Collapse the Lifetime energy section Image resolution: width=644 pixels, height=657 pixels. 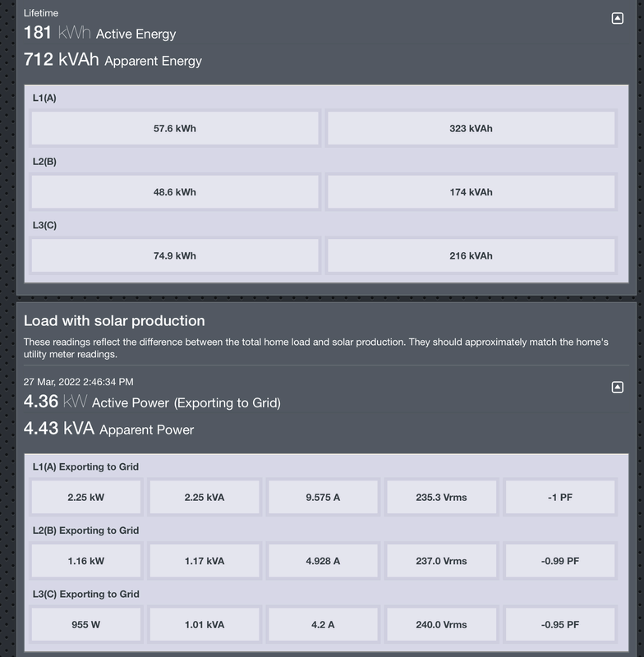coord(618,18)
